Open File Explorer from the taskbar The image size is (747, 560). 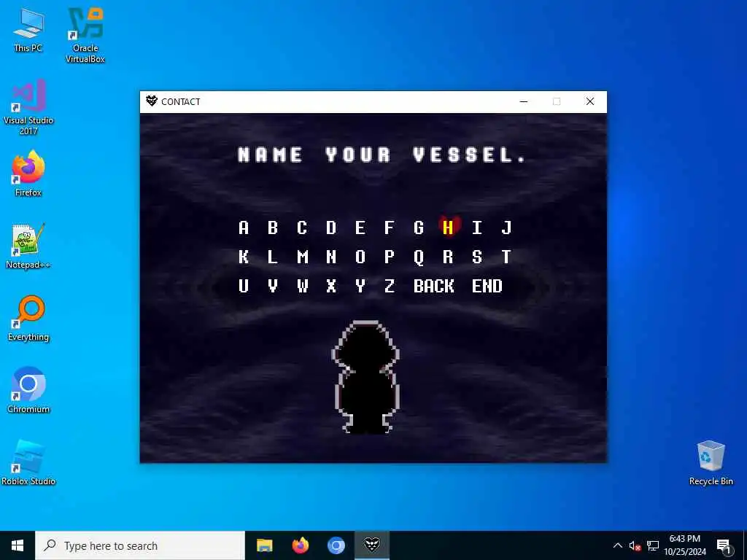click(x=264, y=545)
